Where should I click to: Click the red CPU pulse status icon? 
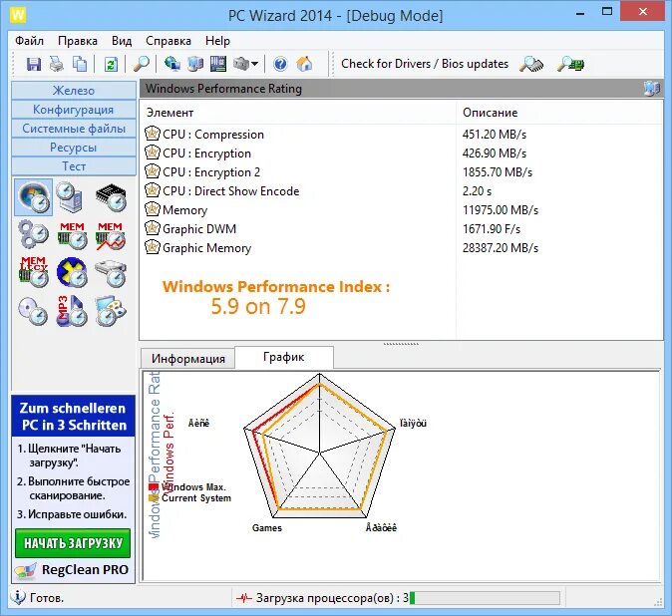(x=244, y=598)
